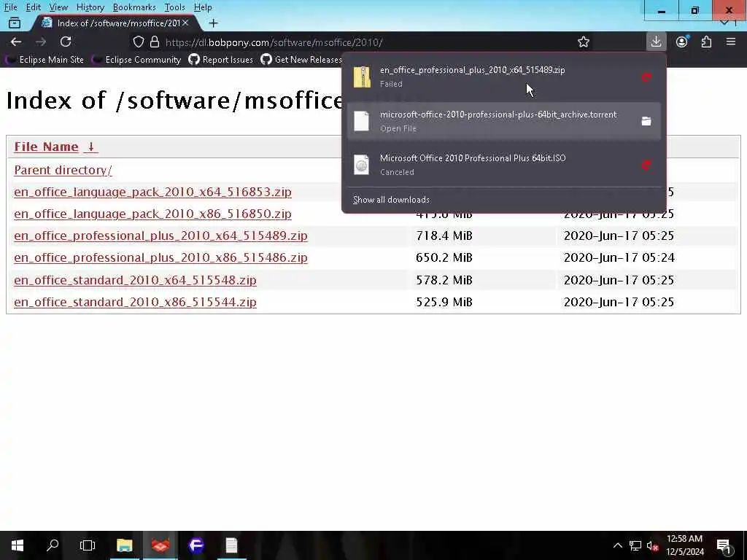Open a new tab with the plus button
The height and width of the screenshot is (560, 747).
[x=214, y=23]
